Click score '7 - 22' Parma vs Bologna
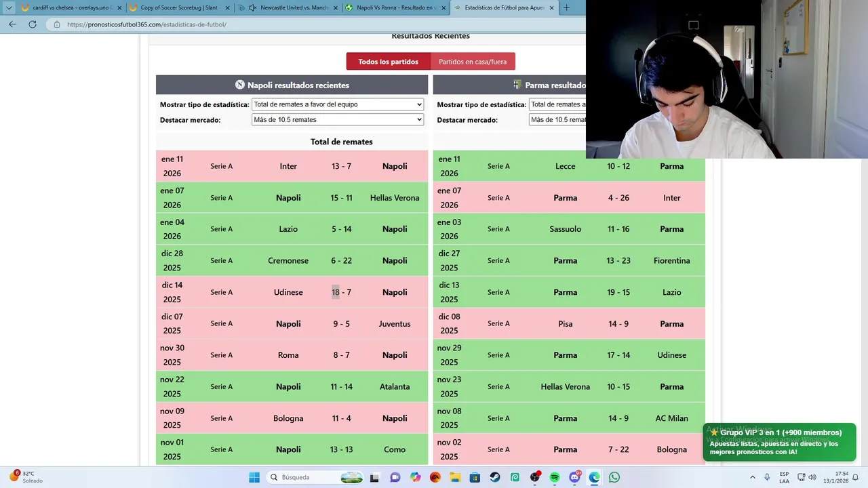 (x=618, y=449)
